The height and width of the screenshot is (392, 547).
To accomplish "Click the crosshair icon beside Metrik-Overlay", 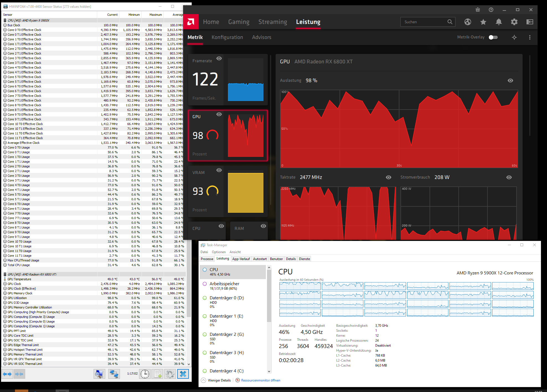I will (514, 37).
